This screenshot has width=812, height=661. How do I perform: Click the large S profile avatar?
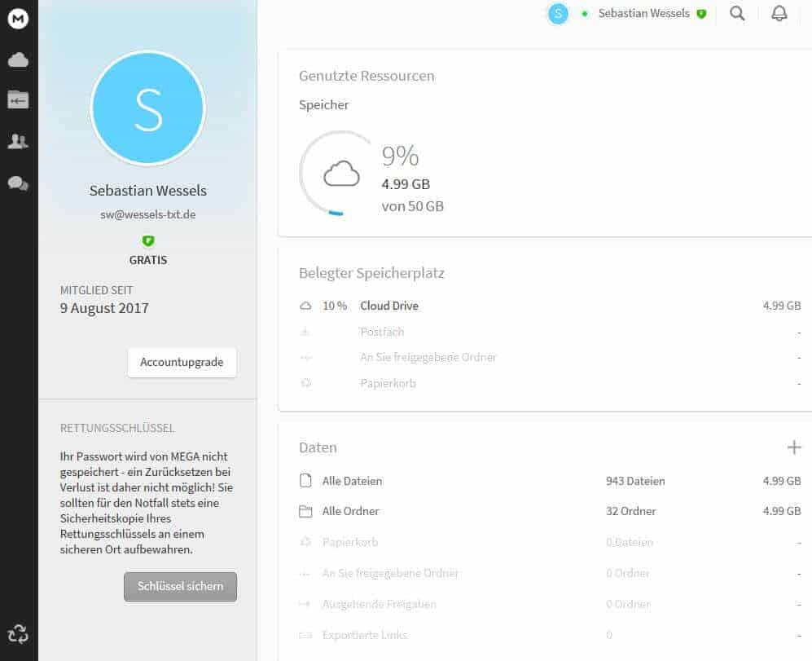[x=148, y=108]
